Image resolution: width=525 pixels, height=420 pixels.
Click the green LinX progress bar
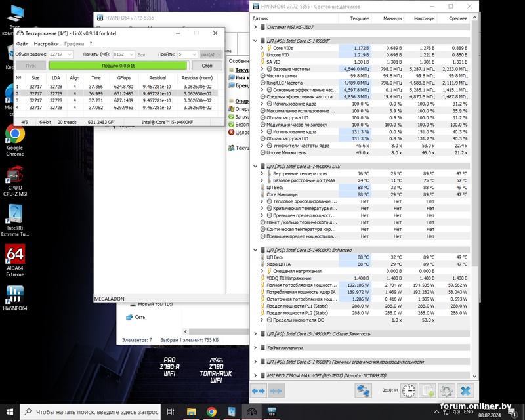[x=118, y=66]
